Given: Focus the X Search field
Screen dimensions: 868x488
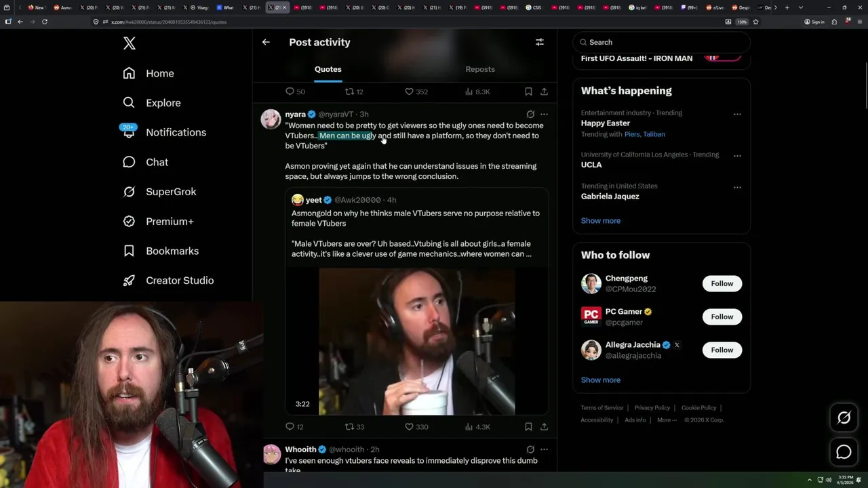Looking at the screenshot, I should point(661,42).
